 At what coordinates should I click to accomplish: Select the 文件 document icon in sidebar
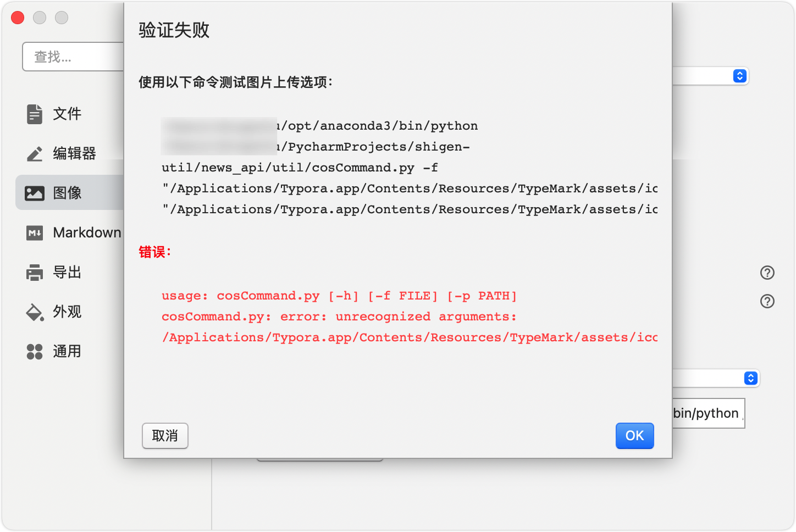click(35, 114)
